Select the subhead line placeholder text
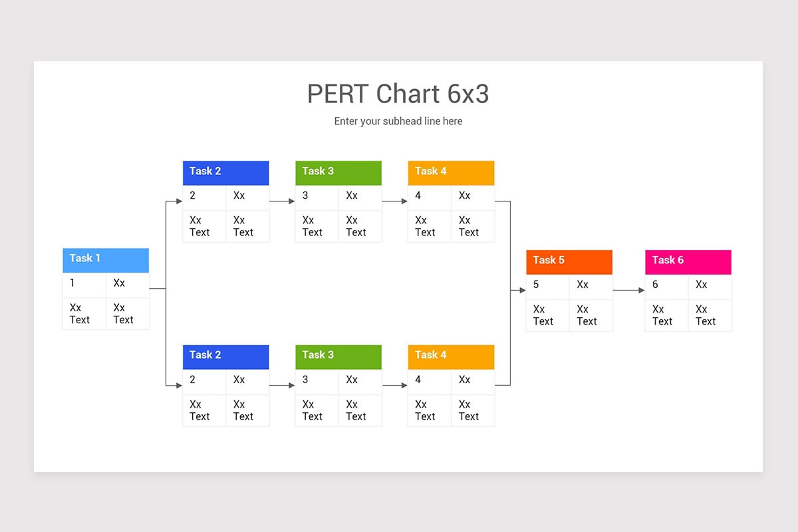 click(x=398, y=121)
